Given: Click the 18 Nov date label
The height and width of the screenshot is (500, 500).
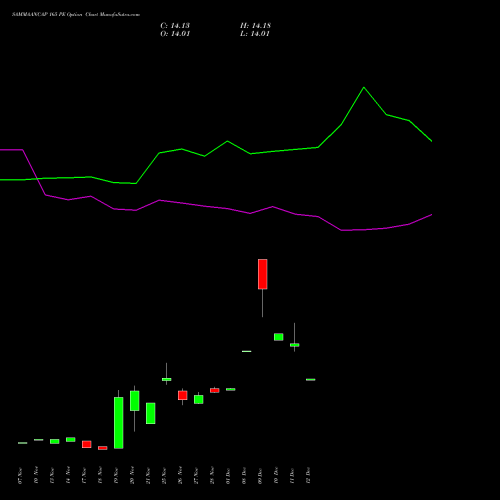Looking at the screenshot, I should (100, 476).
